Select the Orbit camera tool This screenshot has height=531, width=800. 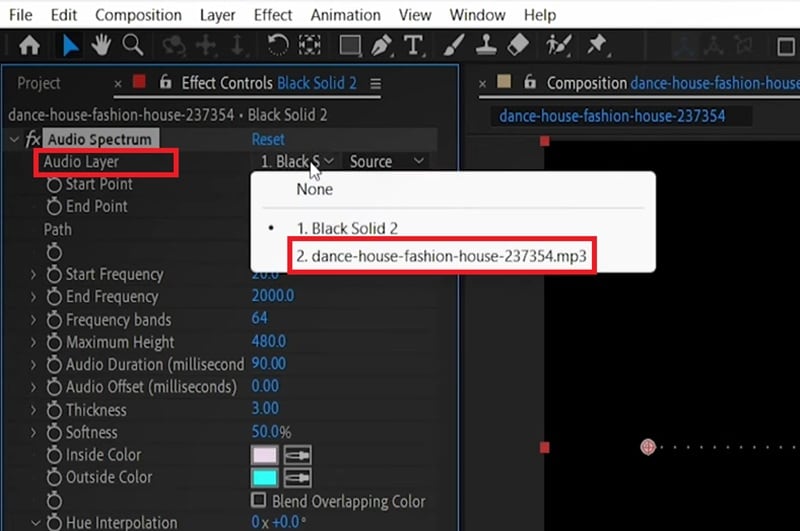pyautogui.click(x=173, y=46)
